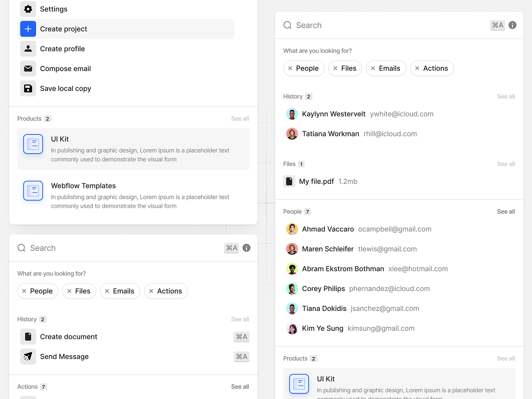Remove the People filter chip in the right panel

coord(290,68)
